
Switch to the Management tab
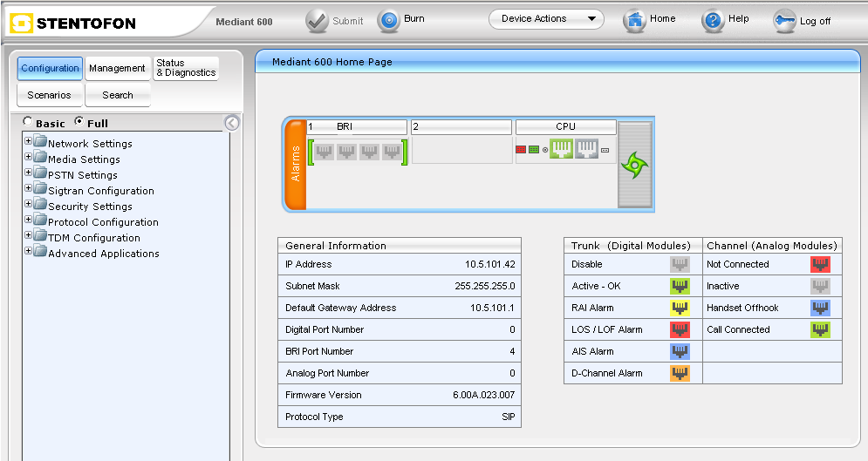pos(117,68)
